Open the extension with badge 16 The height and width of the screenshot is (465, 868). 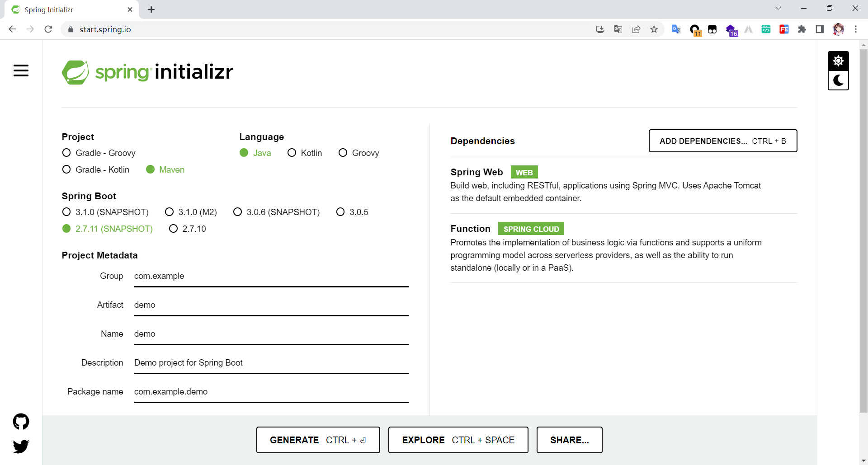tap(731, 30)
